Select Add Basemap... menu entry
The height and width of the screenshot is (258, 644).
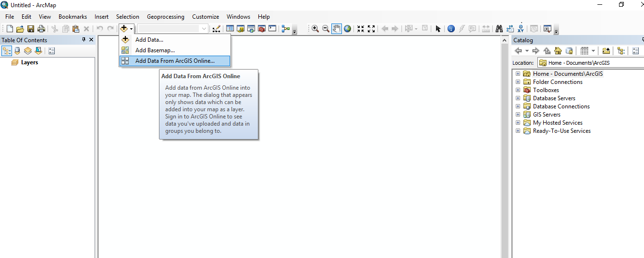point(175,50)
